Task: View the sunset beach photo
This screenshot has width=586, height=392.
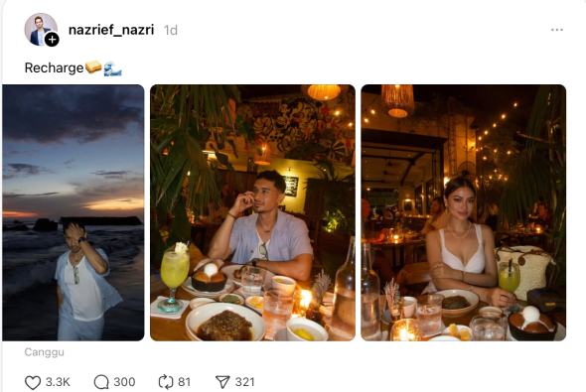Action: [x=73, y=212]
